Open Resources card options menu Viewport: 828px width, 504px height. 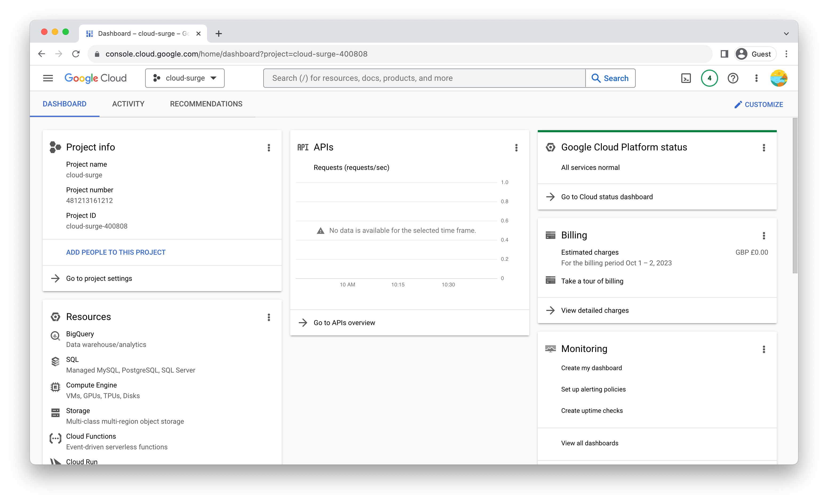[269, 318]
